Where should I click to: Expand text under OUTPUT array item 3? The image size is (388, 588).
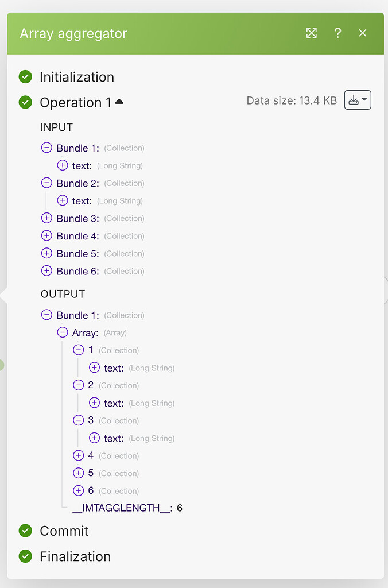[x=95, y=438]
